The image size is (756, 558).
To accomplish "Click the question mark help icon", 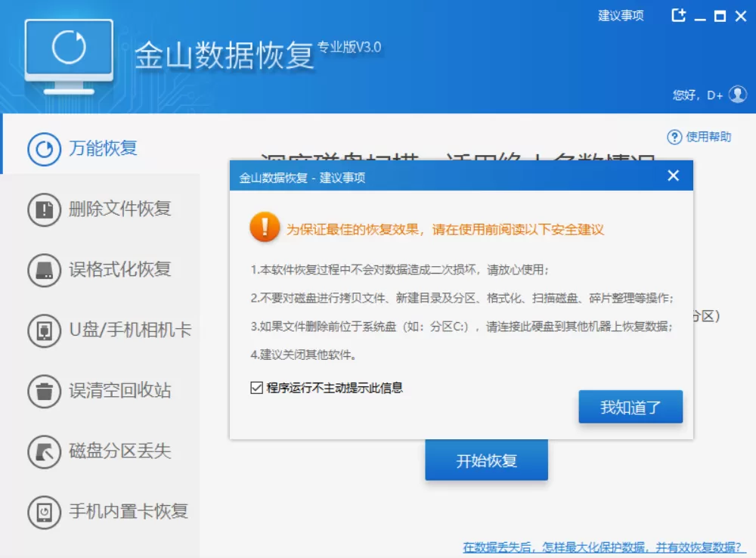I will click(674, 138).
